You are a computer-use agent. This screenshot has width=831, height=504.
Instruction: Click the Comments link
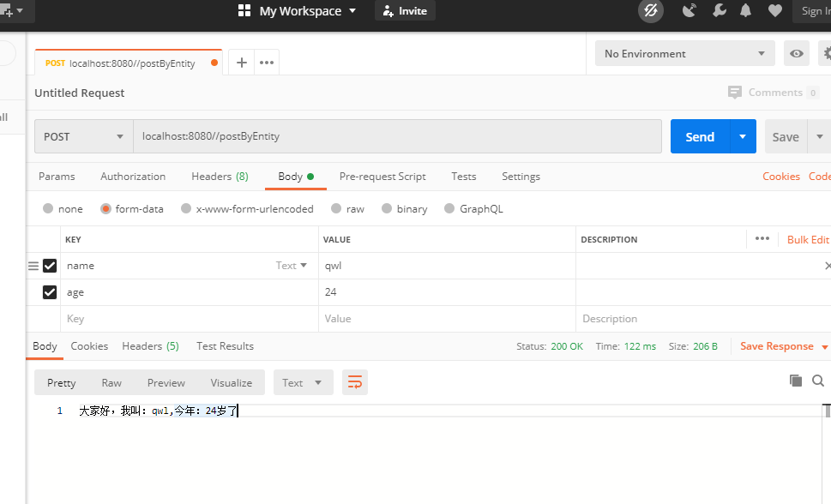click(x=775, y=93)
